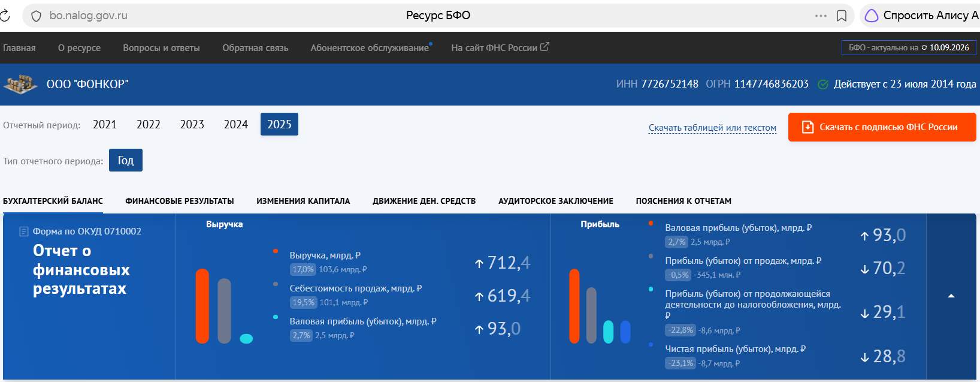Click Валовая прибыль label in Выручка section

pos(363,321)
